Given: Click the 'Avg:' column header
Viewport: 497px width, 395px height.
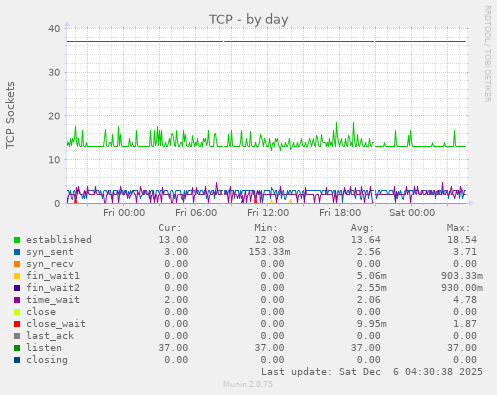Looking at the screenshot, I should point(362,228).
